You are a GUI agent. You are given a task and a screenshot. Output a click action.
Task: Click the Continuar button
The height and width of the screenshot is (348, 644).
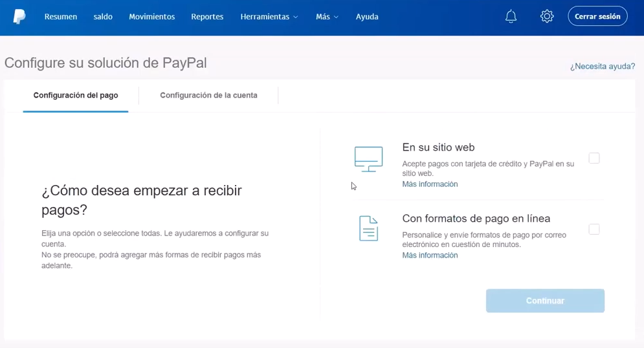[x=545, y=301]
